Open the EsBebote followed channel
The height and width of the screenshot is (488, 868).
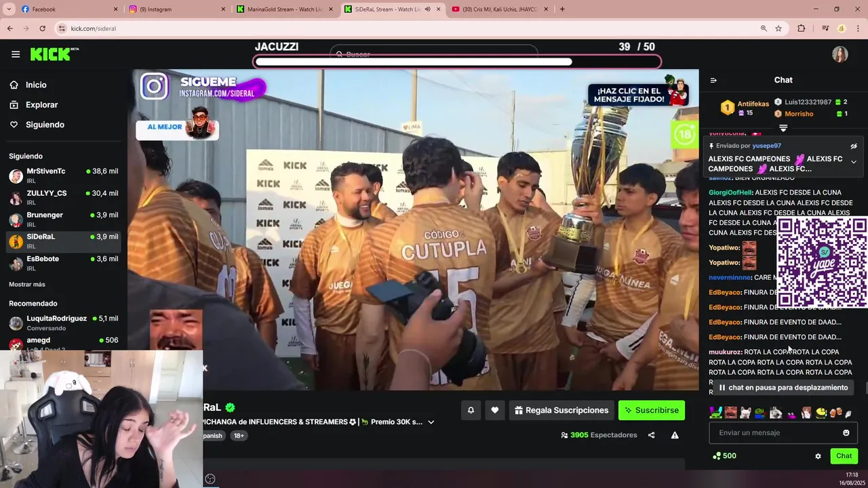coord(64,263)
